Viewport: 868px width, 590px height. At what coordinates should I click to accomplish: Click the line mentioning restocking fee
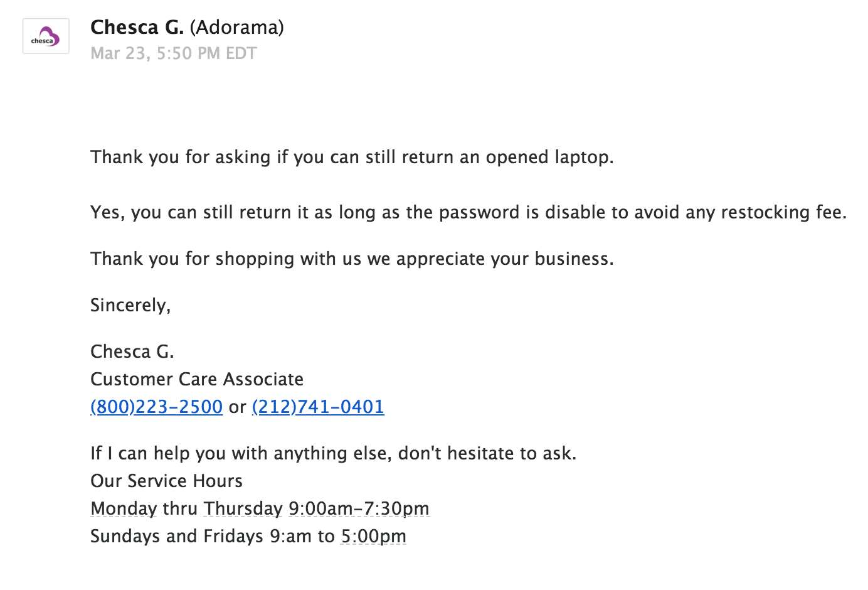click(x=468, y=212)
